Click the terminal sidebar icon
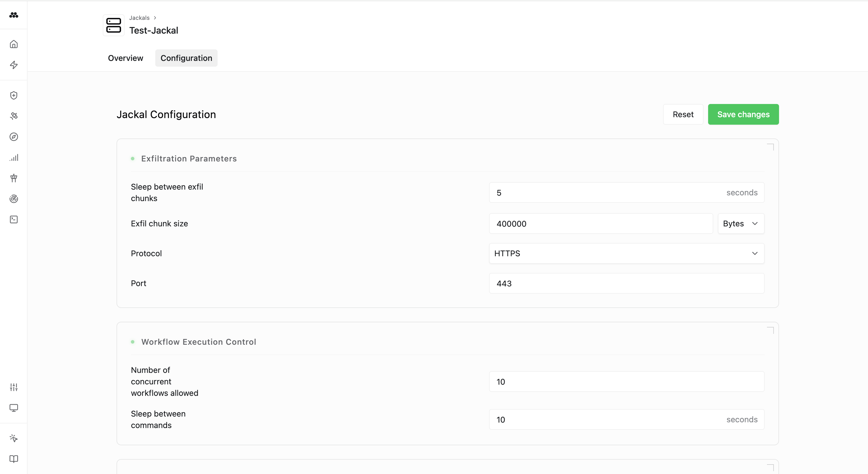Image resolution: width=868 pixels, height=474 pixels. [x=13, y=219]
